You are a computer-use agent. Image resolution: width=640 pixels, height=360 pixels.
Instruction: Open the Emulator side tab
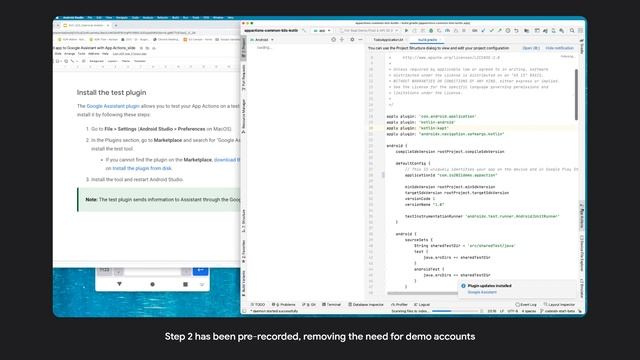click(x=582, y=288)
